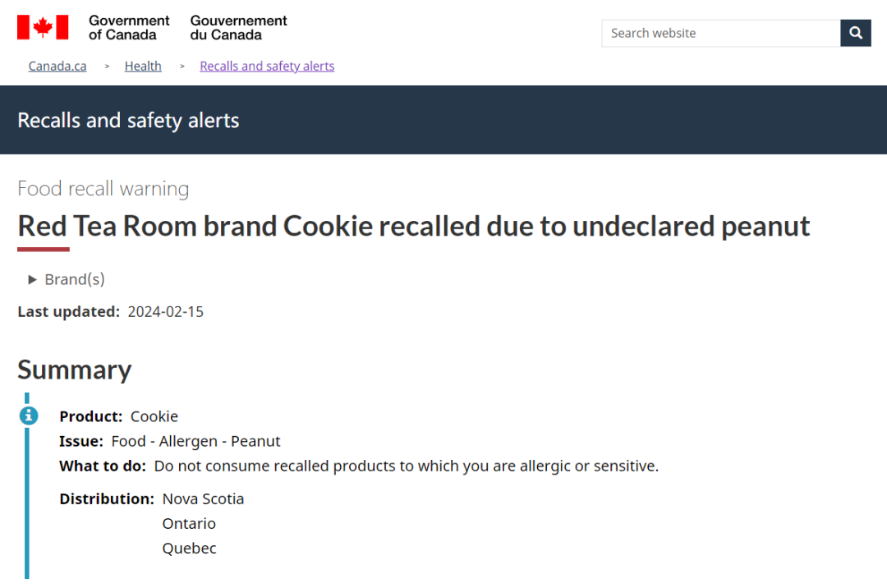
Task: Click into the Search website field
Action: pos(721,34)
